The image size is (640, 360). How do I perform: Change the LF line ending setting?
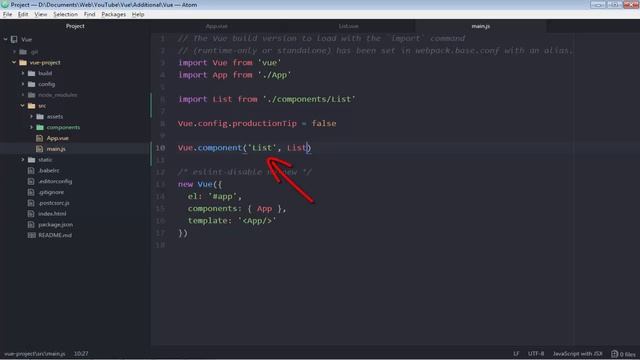coord(516,354)
